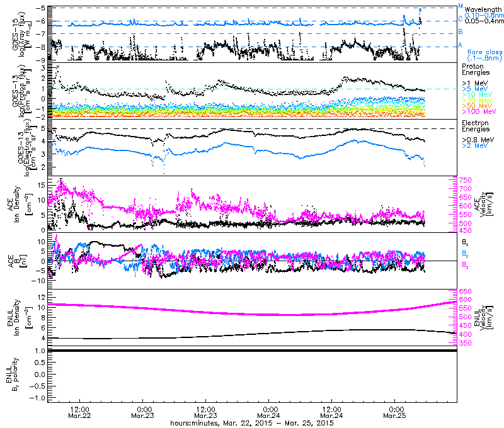Click the 650 tick on ENLIL velocity axis
This screenshot has height=428, width=504.
(x=466, y=291)
